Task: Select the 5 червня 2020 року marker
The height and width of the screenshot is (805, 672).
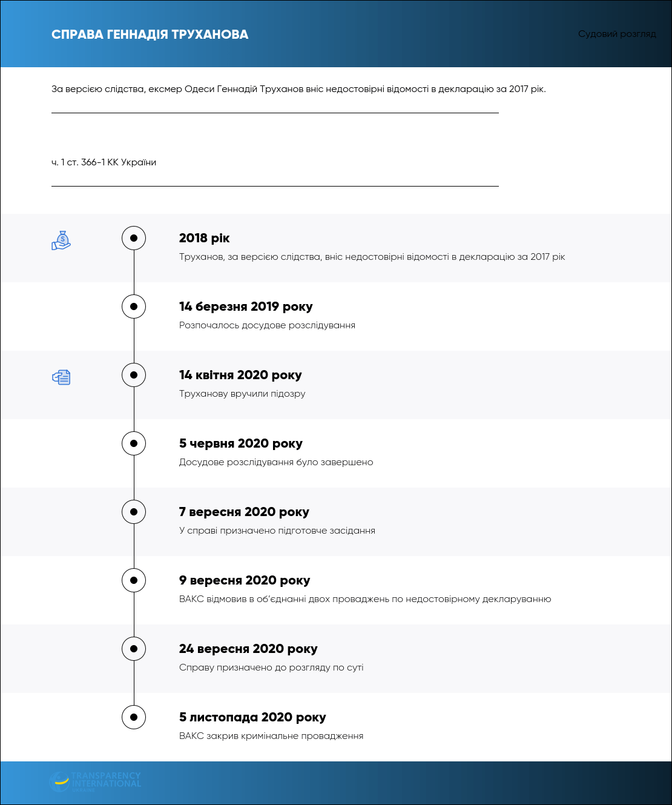Action: (134, 443)
